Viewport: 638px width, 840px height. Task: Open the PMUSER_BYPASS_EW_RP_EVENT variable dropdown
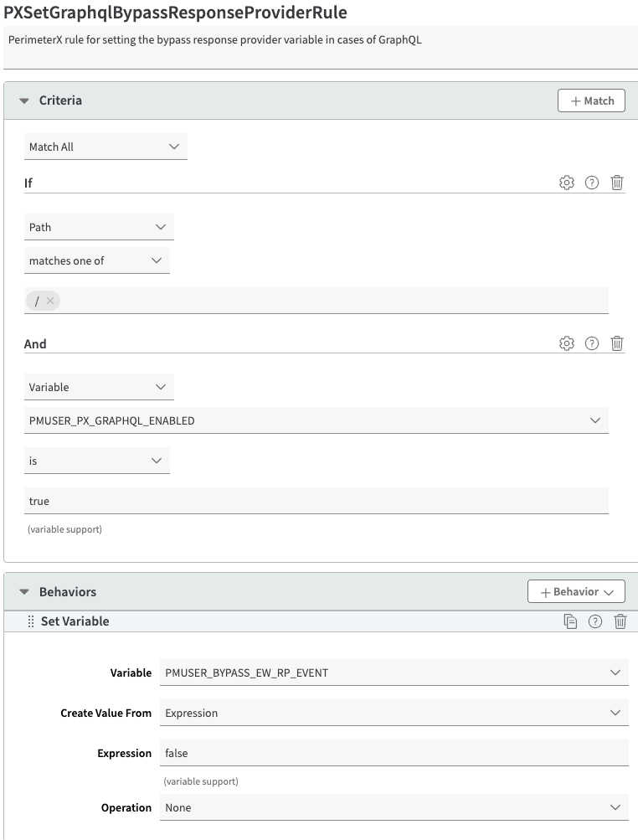394,673
